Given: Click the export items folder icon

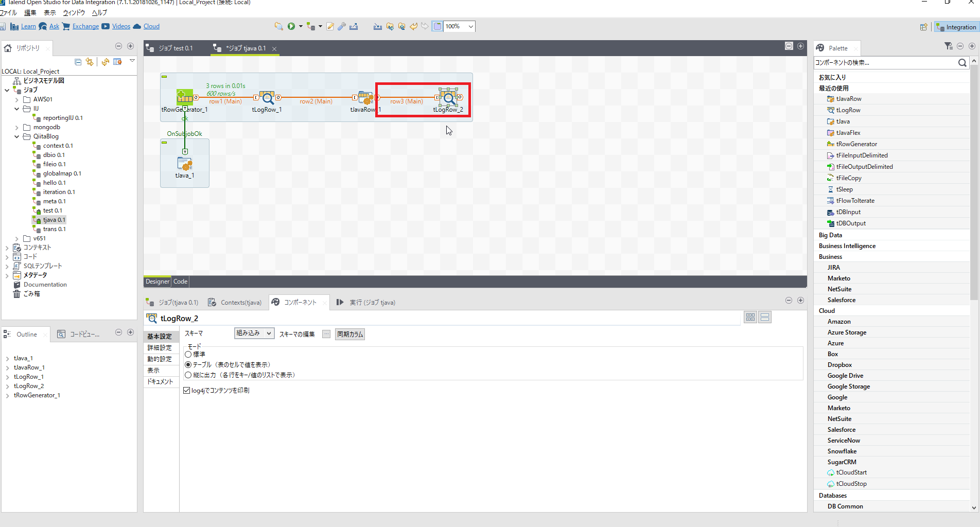Looking at the screenshot, I should coord(390,26).
